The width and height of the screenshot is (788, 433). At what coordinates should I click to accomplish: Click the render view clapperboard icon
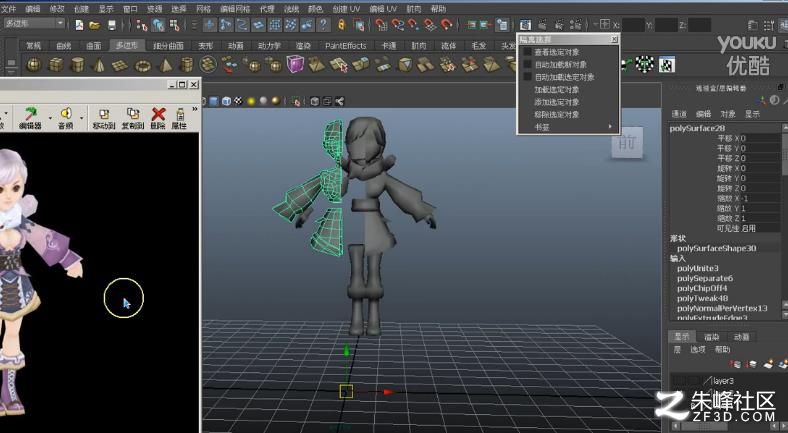tap(525, 25)
